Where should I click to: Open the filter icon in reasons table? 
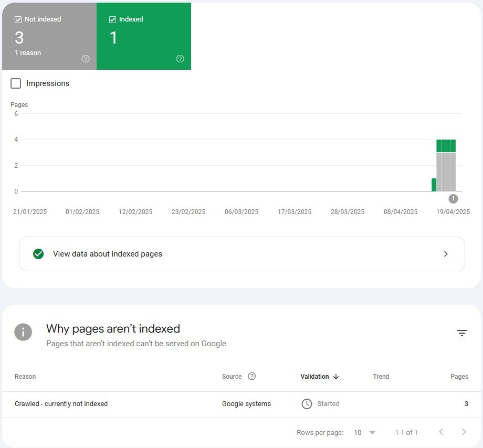point(462,333)
